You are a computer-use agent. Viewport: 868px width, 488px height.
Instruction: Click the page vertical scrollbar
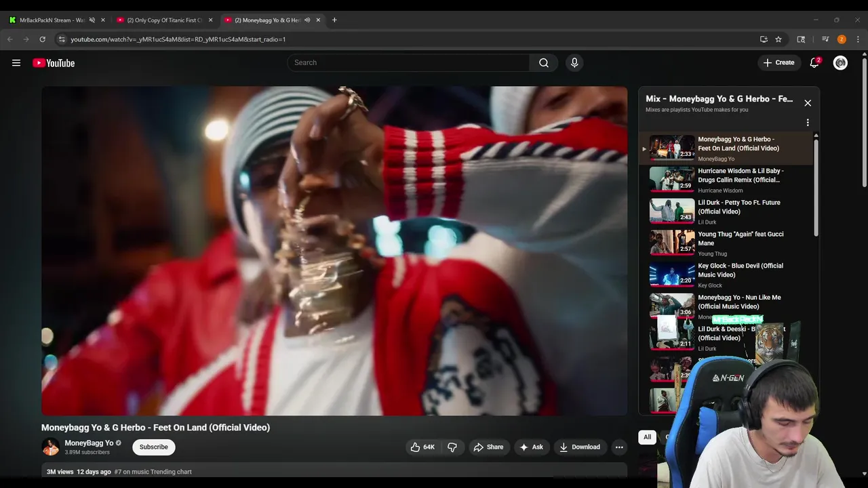[x=864, y=122]
